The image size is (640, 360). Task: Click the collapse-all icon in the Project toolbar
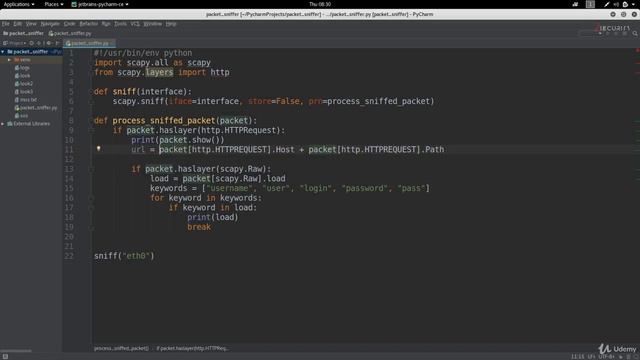point(39,43)
